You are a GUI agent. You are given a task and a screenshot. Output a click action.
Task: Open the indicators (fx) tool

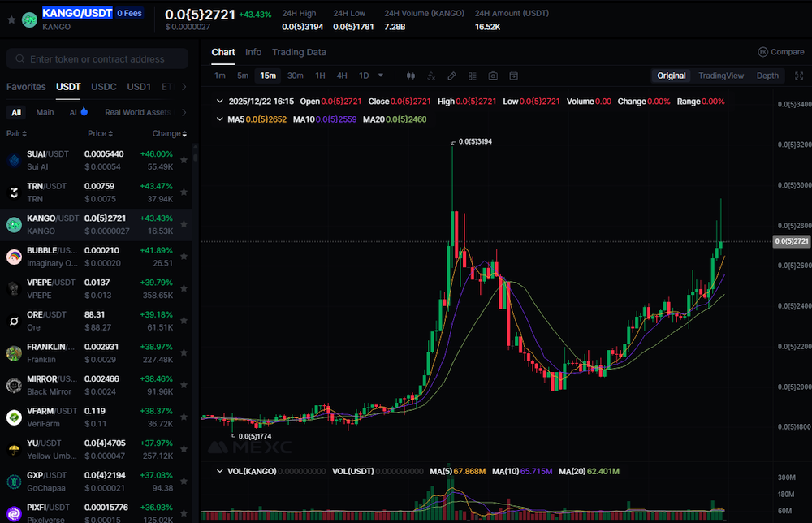[431, 76]
